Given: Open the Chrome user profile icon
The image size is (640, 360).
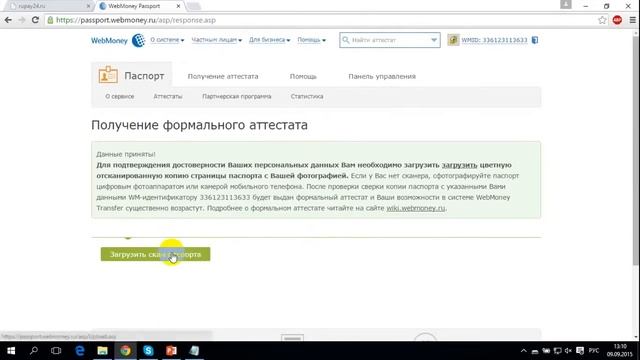Looking at the screenshot, I should pyautogui.click(x=566, y=4).
